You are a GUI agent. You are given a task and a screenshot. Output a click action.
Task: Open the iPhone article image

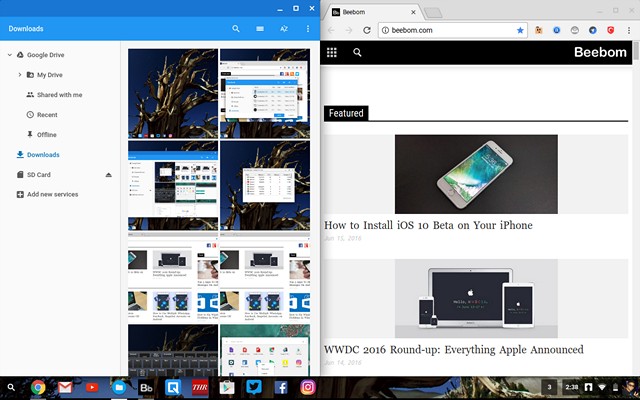point(476,174)
